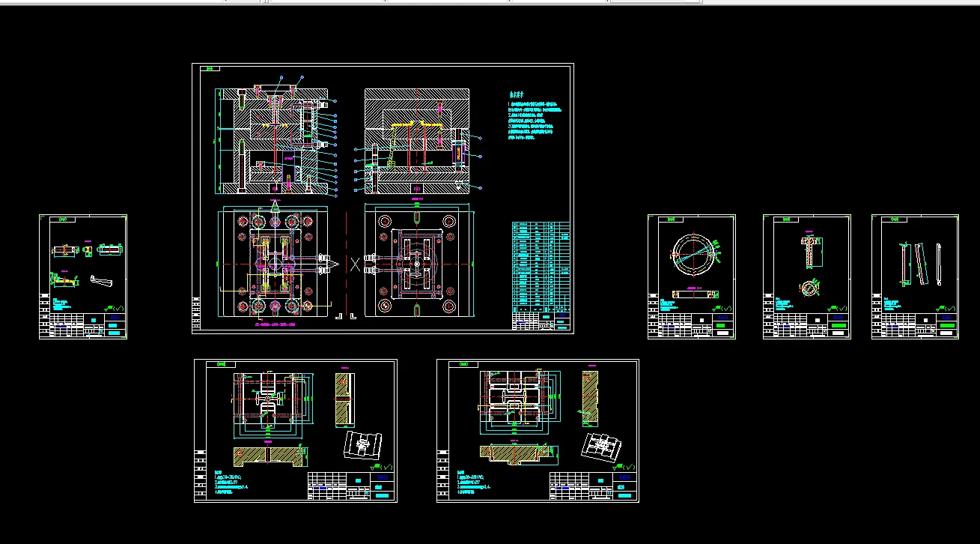Click the lower-left plan view in the assembly sheet
This screenshot has width=980, height=544.
tap(274, 264)
